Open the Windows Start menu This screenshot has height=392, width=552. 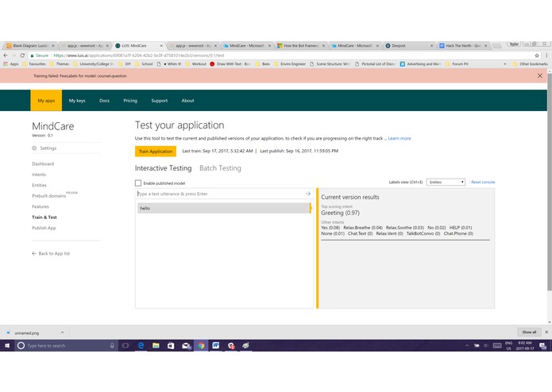pyautogui.click(x=7, y=346)
